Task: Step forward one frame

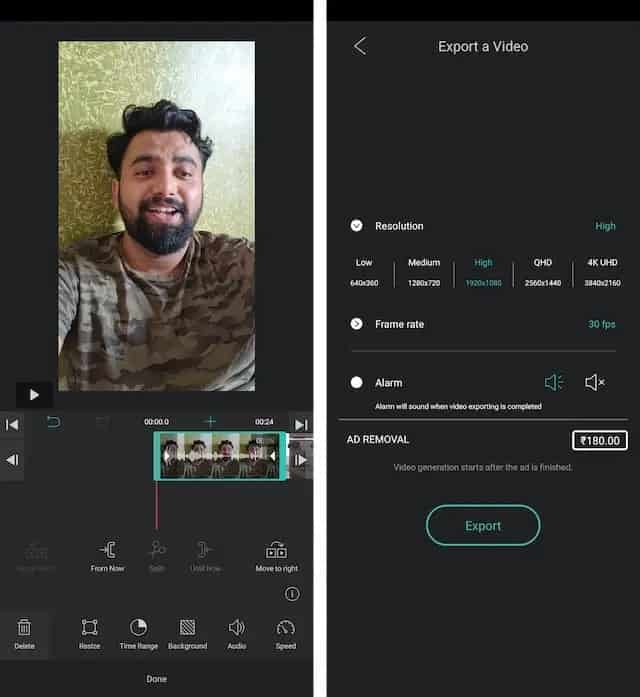Action: [301, 460]
